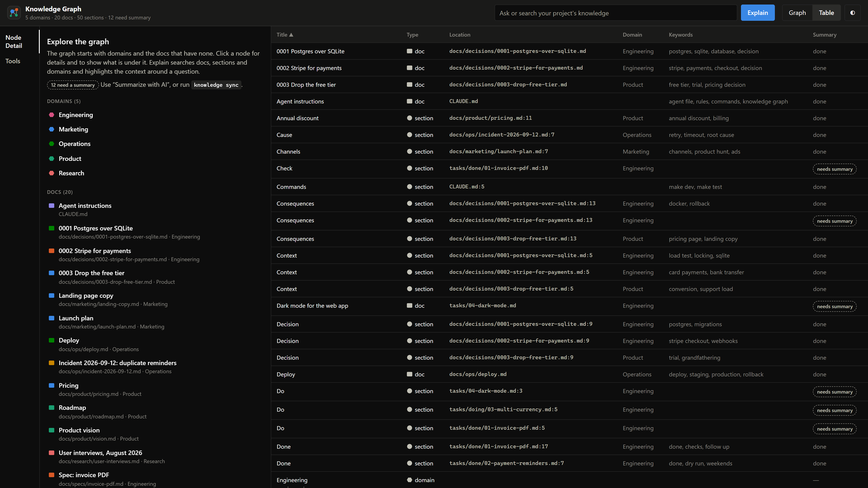Click the section type icon in the Annual discount row
Viewport: 868px width, 488px height.
tap(410, 118)
